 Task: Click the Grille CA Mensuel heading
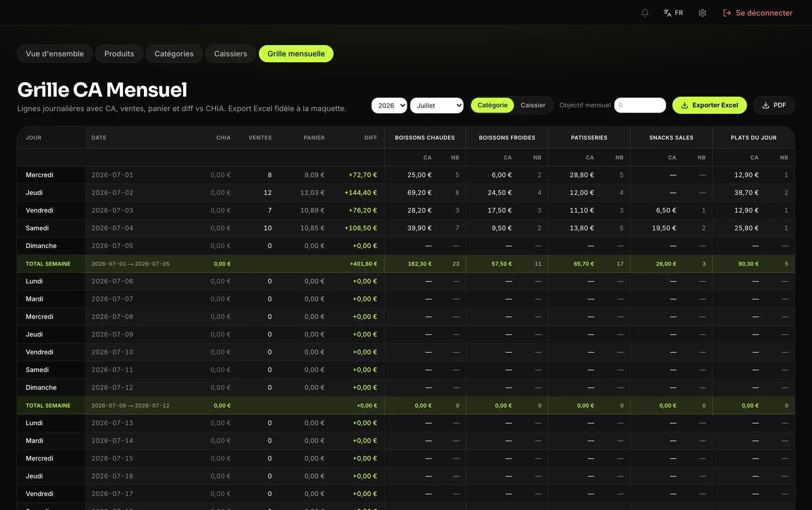tap(102, 90)
